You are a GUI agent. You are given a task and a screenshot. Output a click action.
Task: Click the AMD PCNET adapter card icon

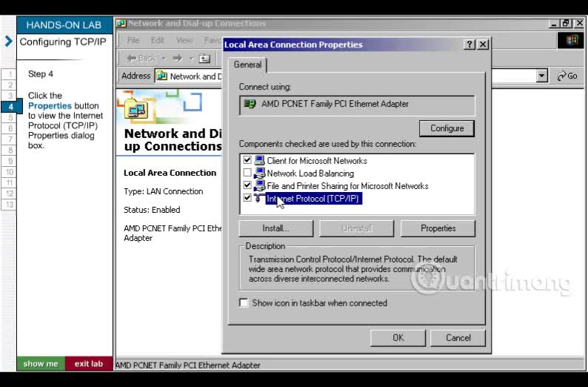[x=250, y=104]
